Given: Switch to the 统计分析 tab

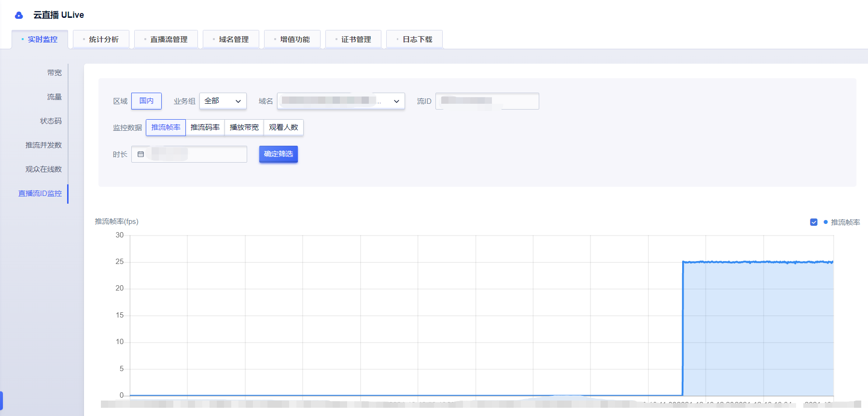Looking at the screenshot, I should (x=101, y=40).
